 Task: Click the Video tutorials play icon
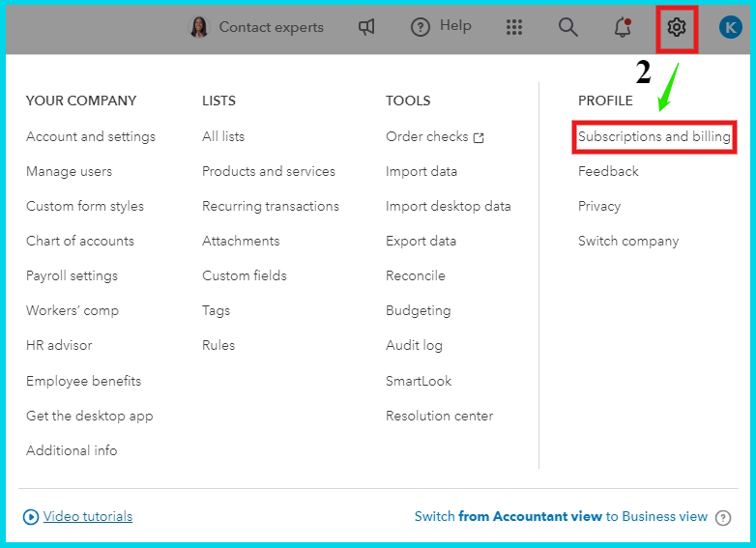(x=30, y=517)
